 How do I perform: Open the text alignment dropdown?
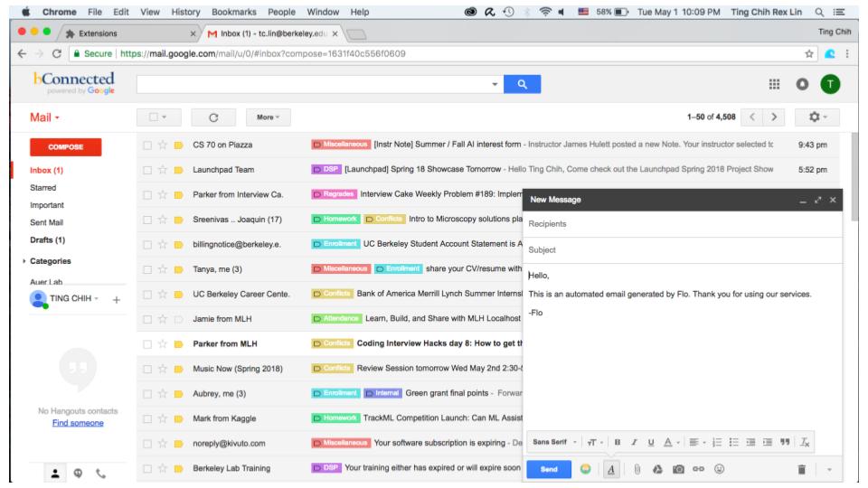tap(697, 442)
